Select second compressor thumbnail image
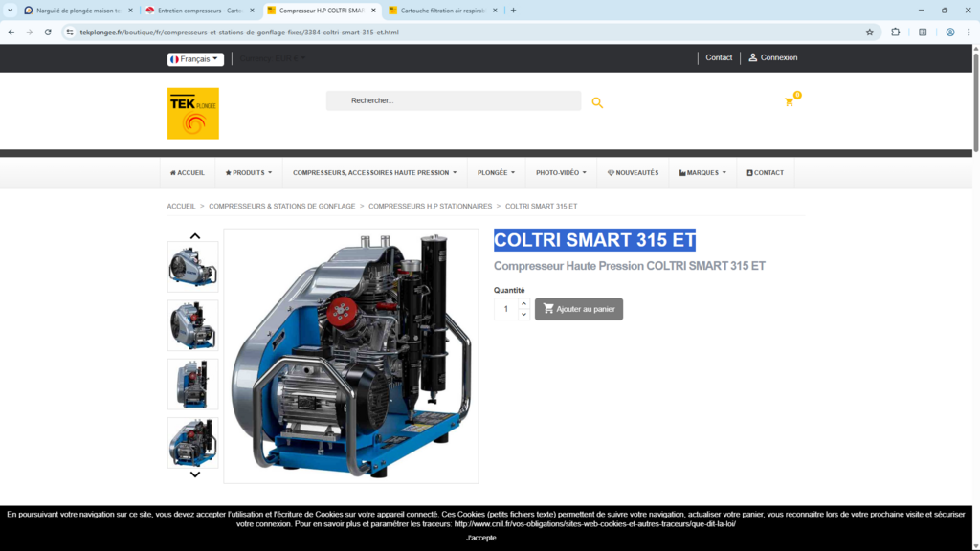The image size is (980, 551). (x=193, y=325)
